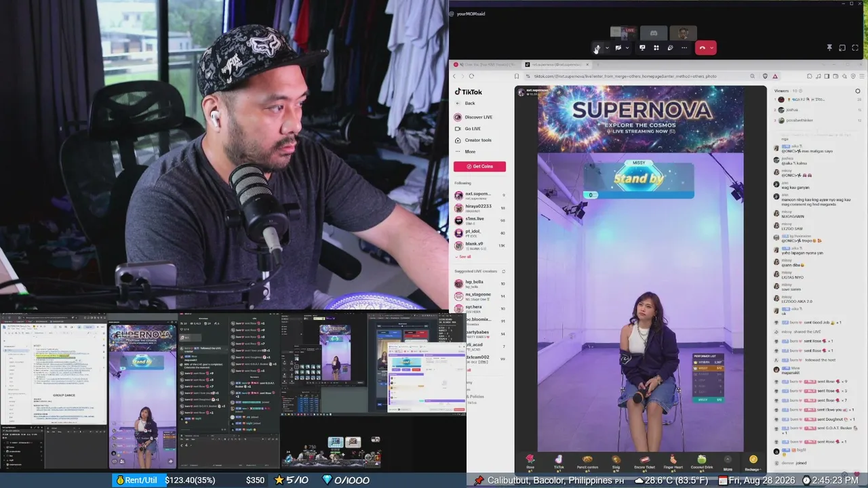Select the participant tile showing a face
This screenshot has height=488, width=868.
(683, 33)
